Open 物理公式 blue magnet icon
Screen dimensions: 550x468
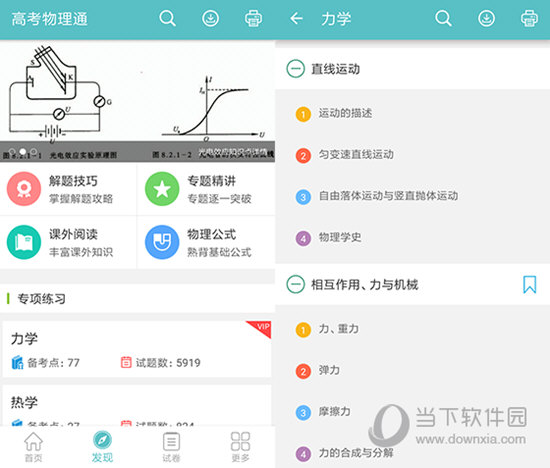click(162, 242)
